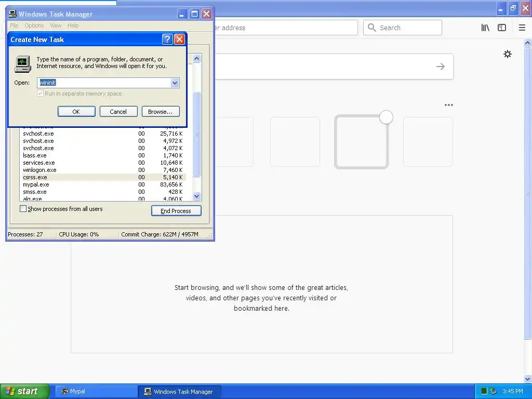Image resolution: width=532 pixels, height=399 pixels.
Task: Click the magnifier icon in Search box
Action: point(372,28)
